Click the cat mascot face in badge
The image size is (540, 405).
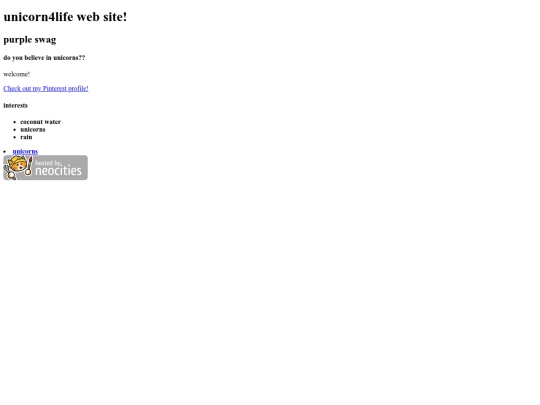click(x=18, y=164)
